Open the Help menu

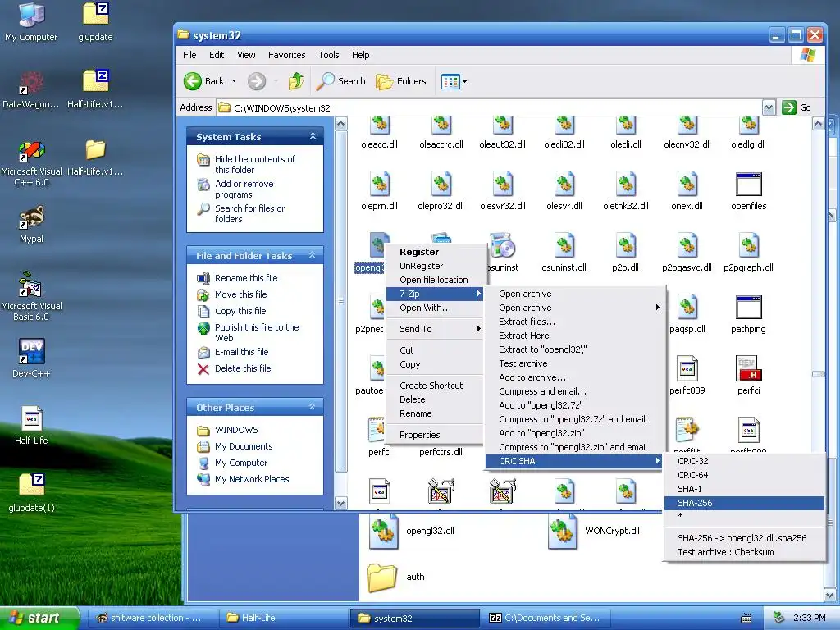[x=361, y=55]
